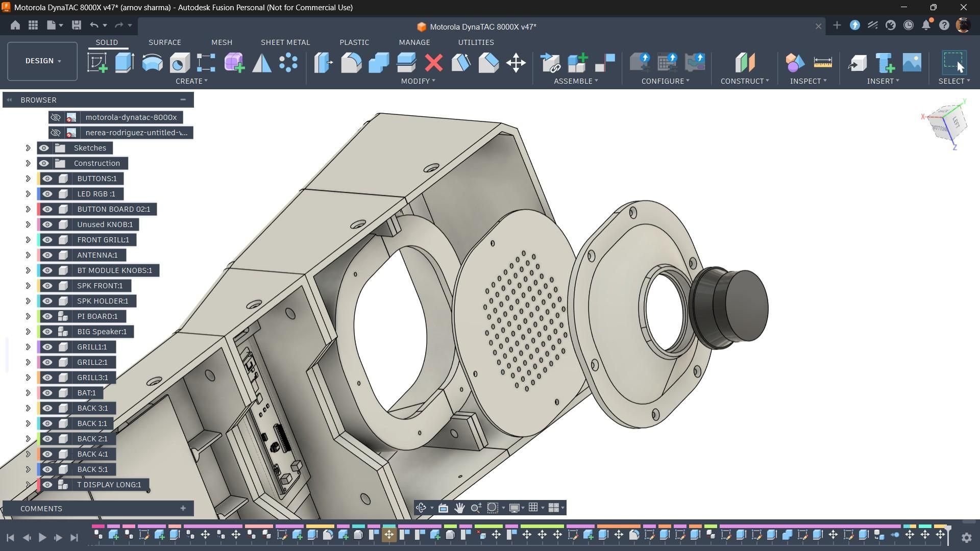Hide the BAT:1 component
The width and height of the screenshot is (980, 551).
pyautogui.click(x=47, y=393)
